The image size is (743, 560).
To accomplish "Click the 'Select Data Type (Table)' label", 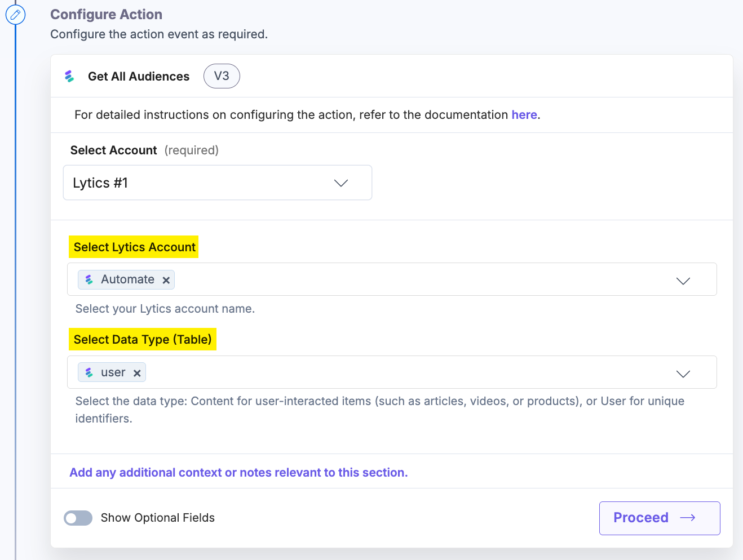I will (x=143, y=339).
